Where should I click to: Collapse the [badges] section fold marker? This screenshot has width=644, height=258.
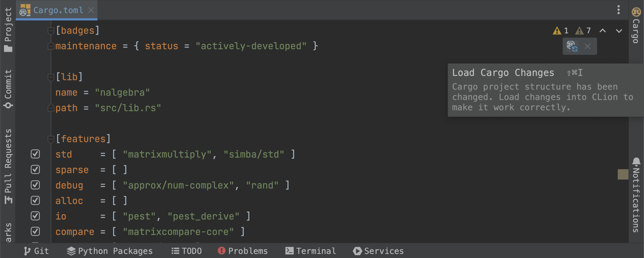[51, 31]
